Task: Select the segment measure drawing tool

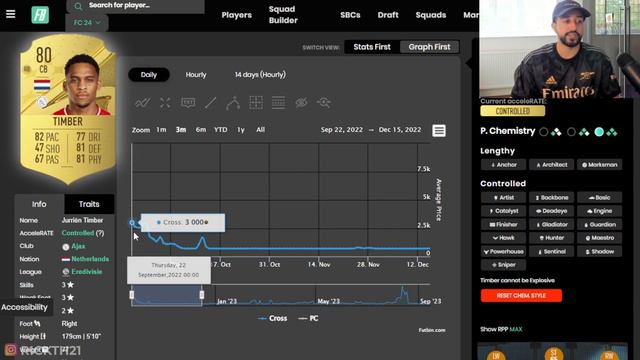Action: (x=233, y=103)
